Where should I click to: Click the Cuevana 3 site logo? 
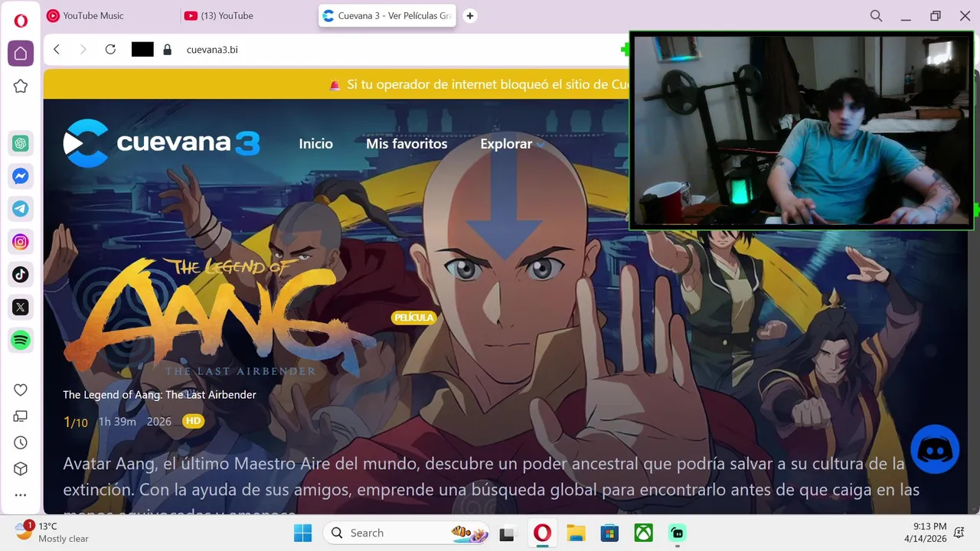[162, 143]
